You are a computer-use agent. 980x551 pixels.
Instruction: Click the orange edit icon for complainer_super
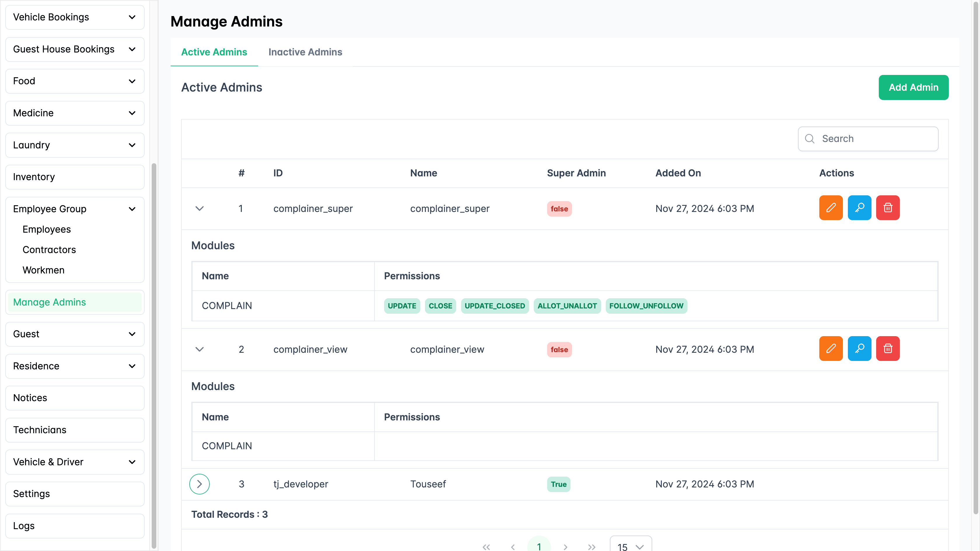pos(831,208)
